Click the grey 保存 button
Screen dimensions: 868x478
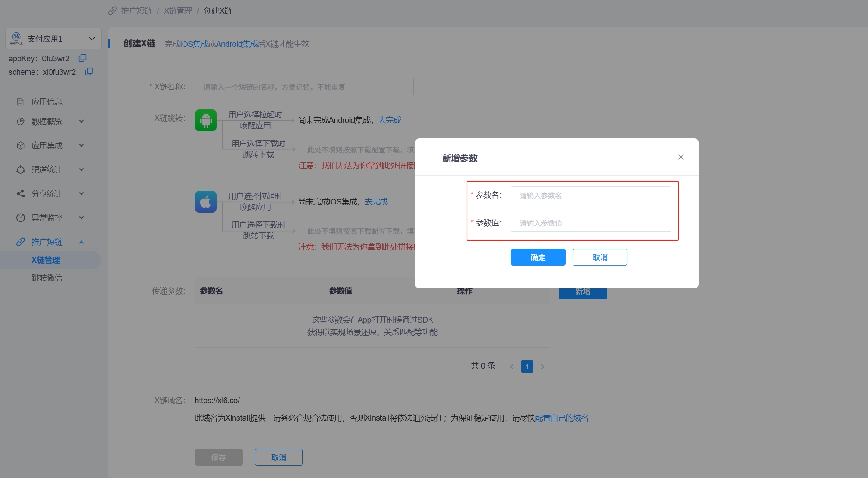click(219, 457)
